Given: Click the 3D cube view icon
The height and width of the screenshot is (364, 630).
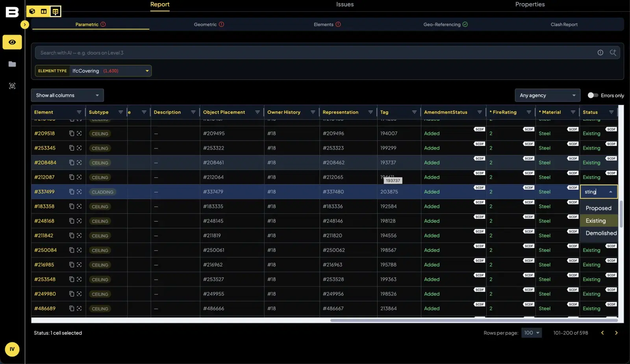Looking at the screenshot, I should coord(32,11).
